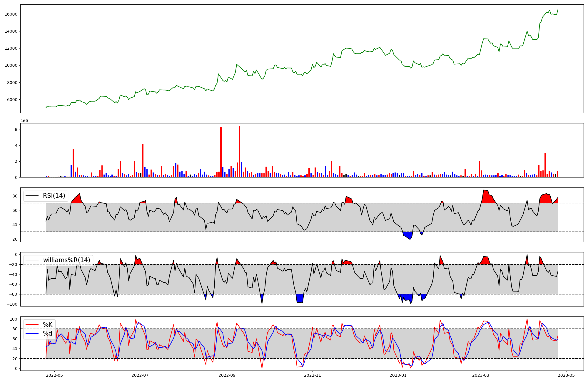Click the williams%R(14) legend label
588x382 pixels.
(67, 260)
